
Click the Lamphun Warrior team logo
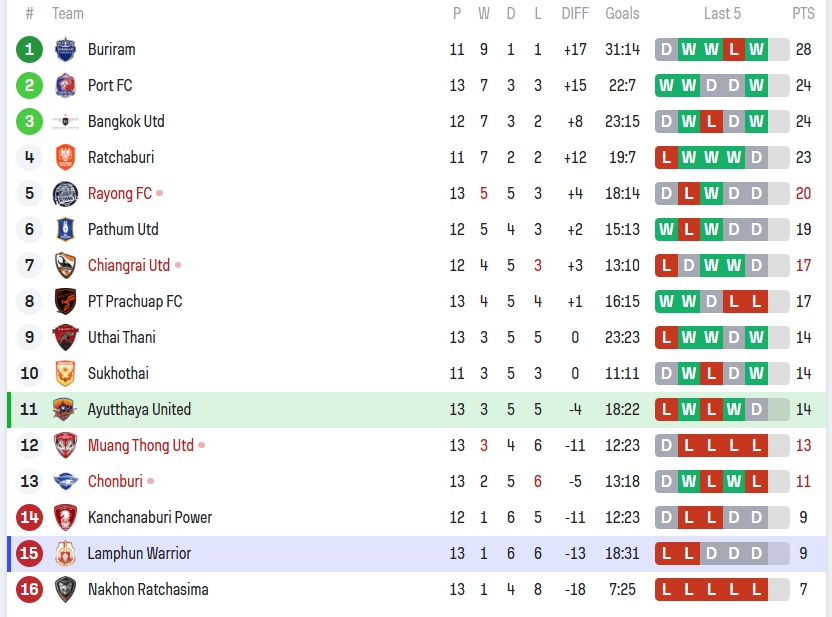[65, 553]
